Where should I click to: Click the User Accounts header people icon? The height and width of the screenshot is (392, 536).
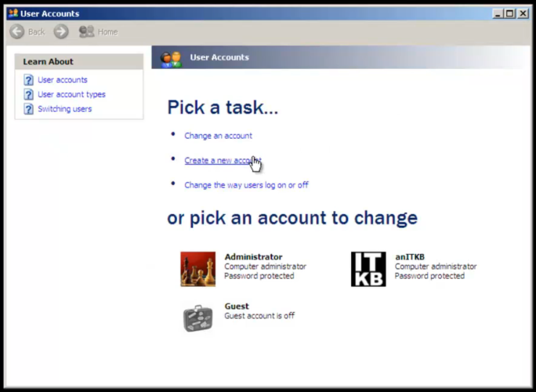[x=171, y=58]
